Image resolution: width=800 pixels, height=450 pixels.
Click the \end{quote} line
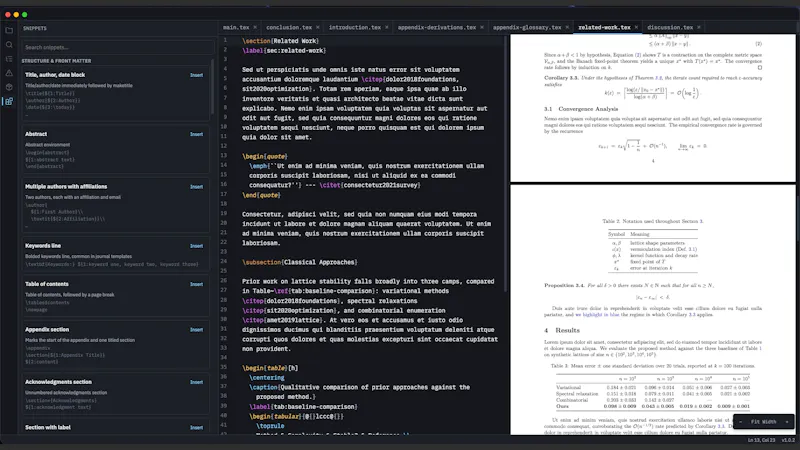[x=261, y=195]
